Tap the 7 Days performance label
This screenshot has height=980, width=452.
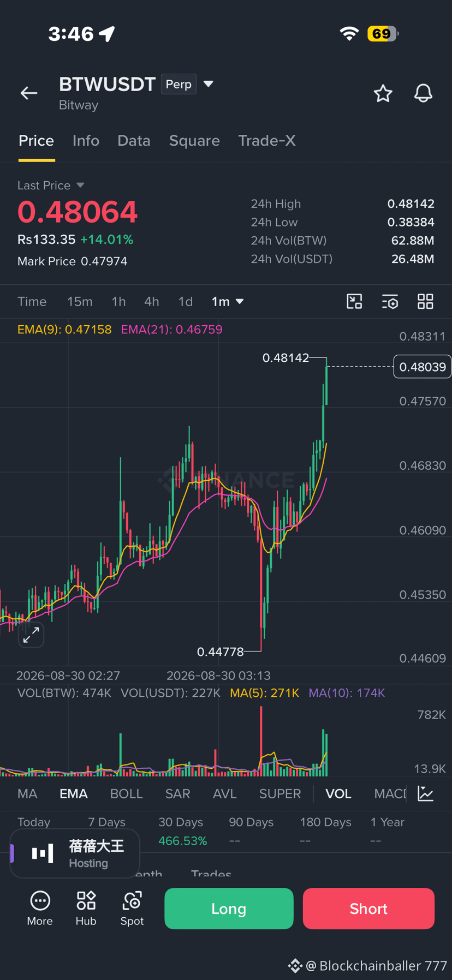pos(107,822)
